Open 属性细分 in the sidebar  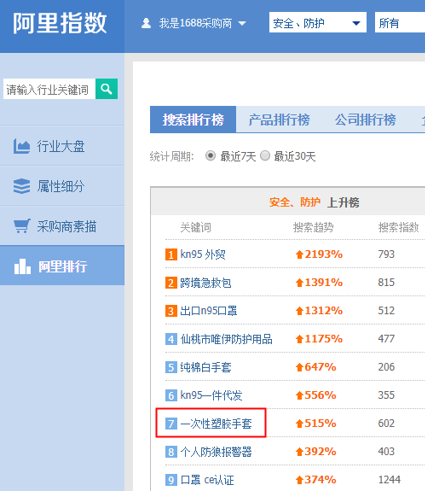(x=62, y=186)
